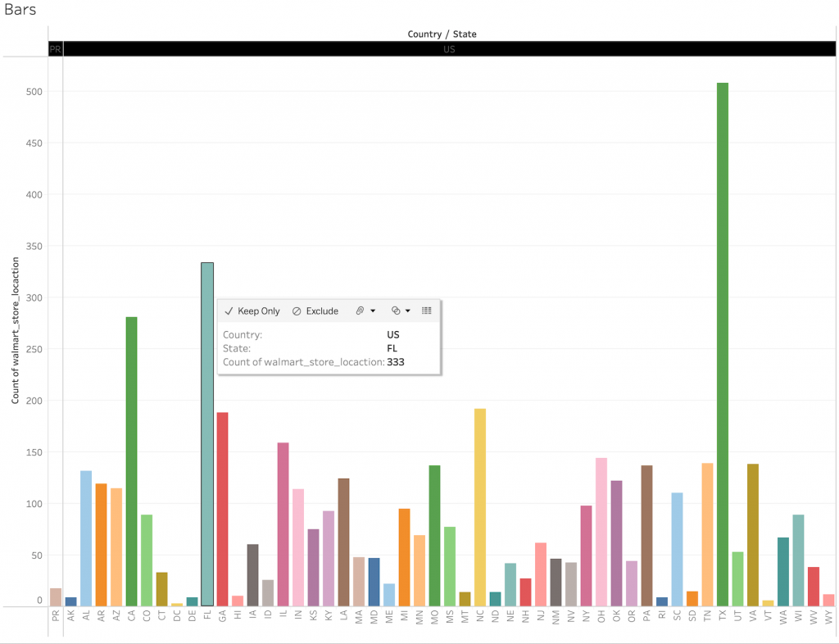839x644 pixels.
Task: Click the 500 tick on the count axis
Action: 34,92
